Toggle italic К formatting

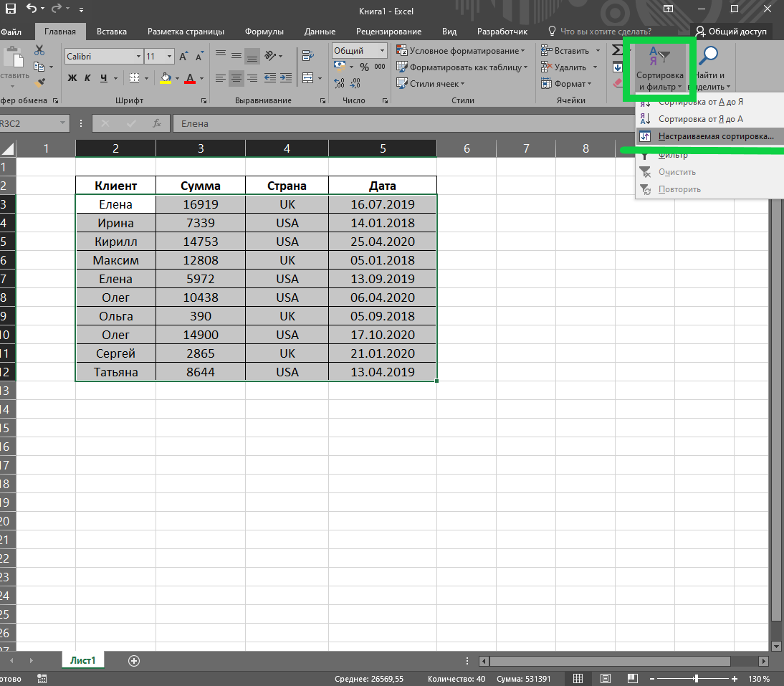(88, 78)
